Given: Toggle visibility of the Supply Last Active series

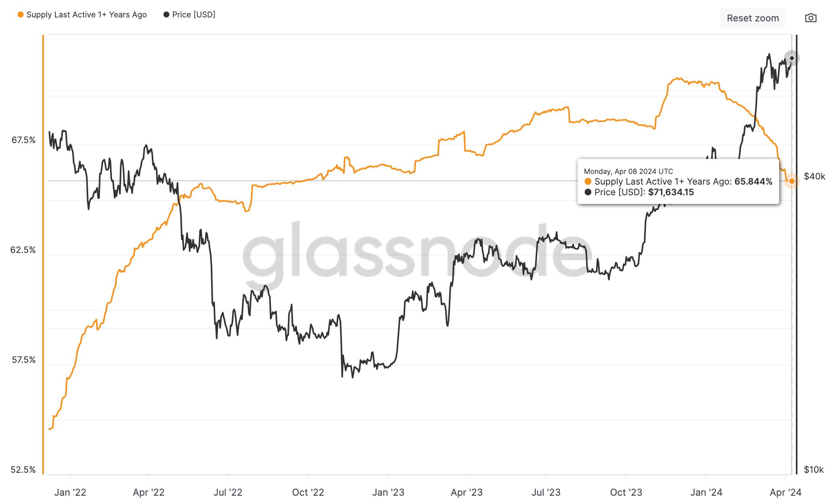Looking at the screenshot, I should [x=86, y=14].
